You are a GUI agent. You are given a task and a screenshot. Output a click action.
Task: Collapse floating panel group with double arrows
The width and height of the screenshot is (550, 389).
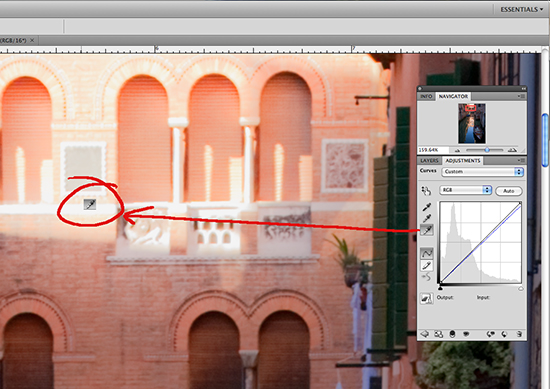click(x=523, y=88)
